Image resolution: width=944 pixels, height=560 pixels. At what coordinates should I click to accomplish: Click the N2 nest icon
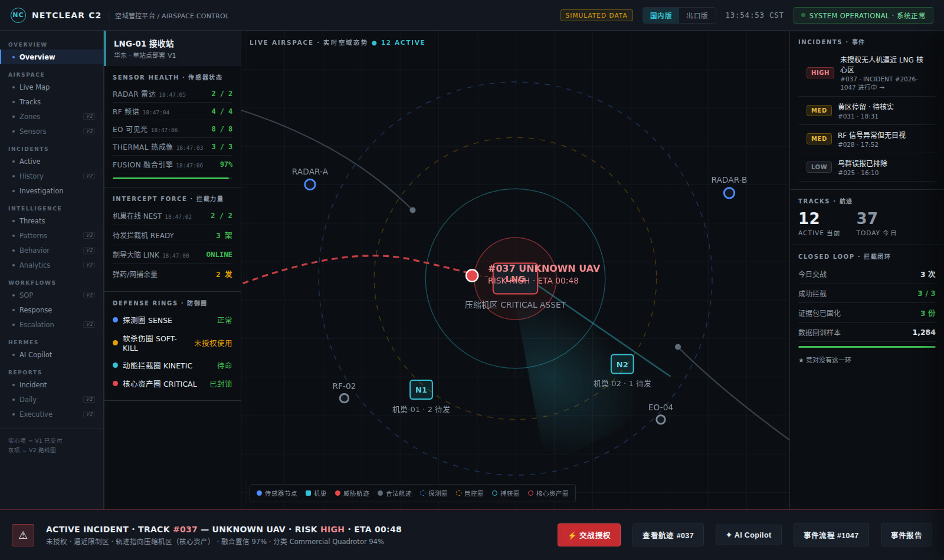622,364
